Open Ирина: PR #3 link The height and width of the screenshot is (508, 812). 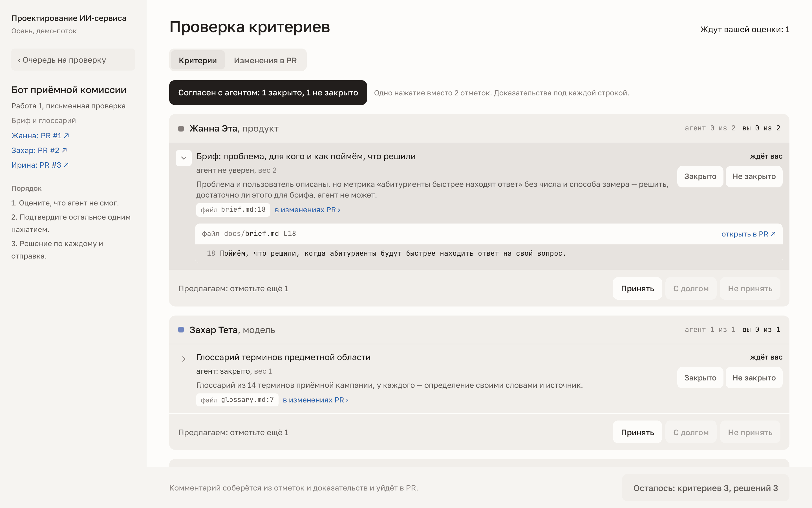pos(40,165)
